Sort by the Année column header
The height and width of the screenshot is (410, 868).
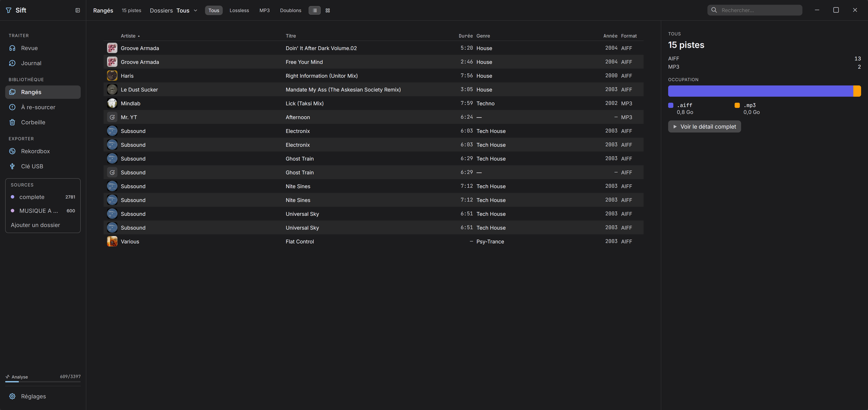click(x=610, y=36)
